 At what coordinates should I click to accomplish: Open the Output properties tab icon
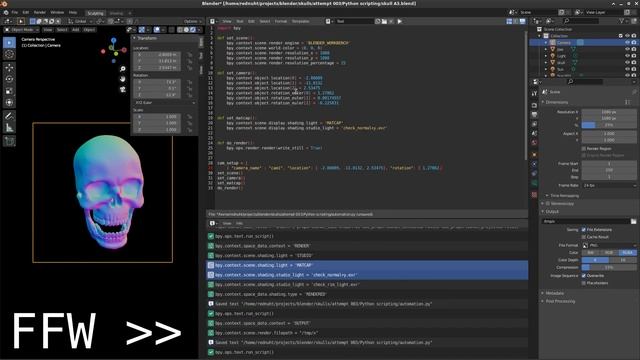[x=534, y=115]
